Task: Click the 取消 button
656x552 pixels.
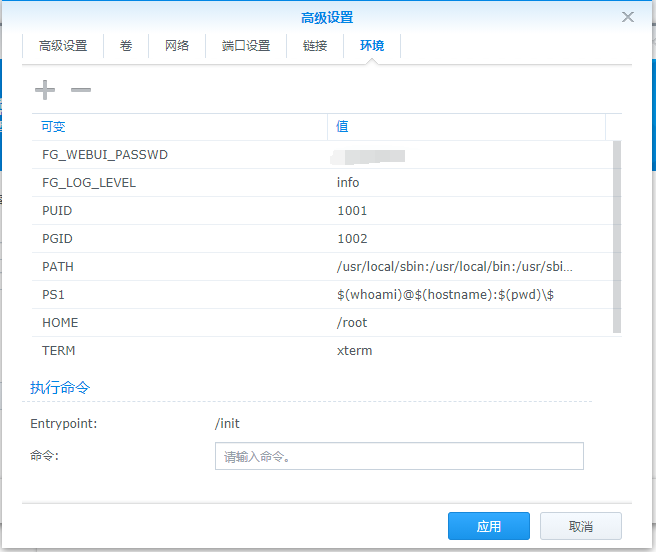Action: pyautogui.click(x=580, y=526)
